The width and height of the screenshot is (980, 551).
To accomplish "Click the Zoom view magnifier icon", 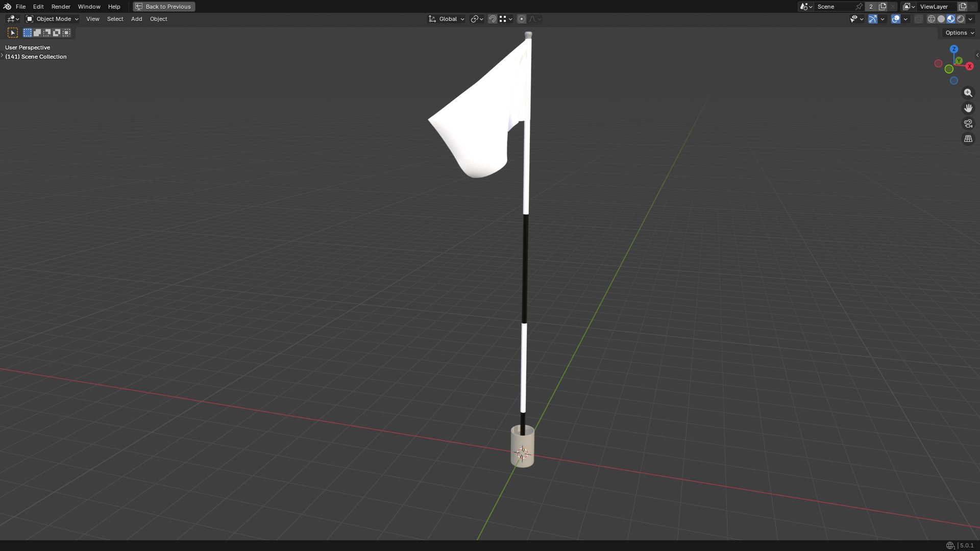I will (968, 93).
